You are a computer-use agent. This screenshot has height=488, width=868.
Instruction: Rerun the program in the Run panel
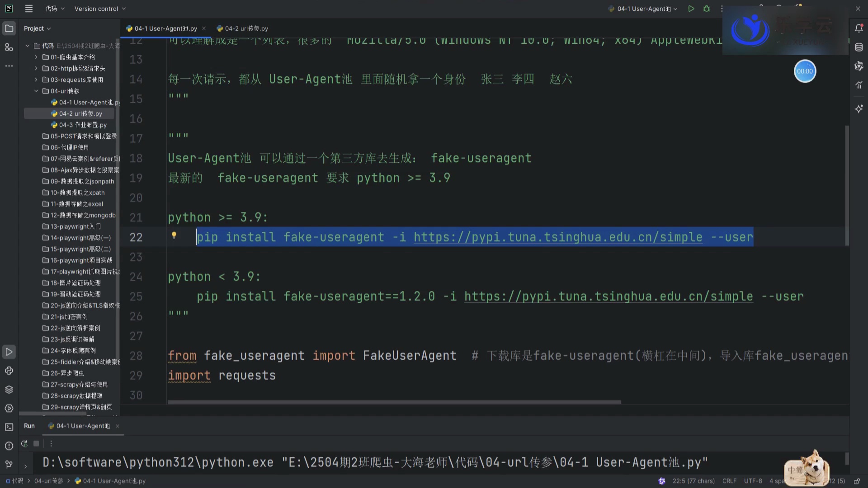coord(24,444)
